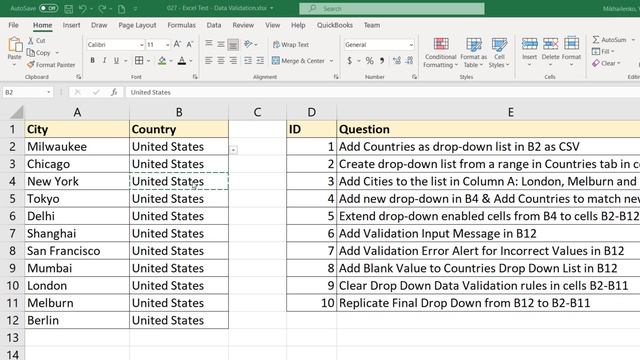The height and width of the screenshot is (360, 640).
Task: Switch to the Page Layout tab
Action: tap(137, 25)
